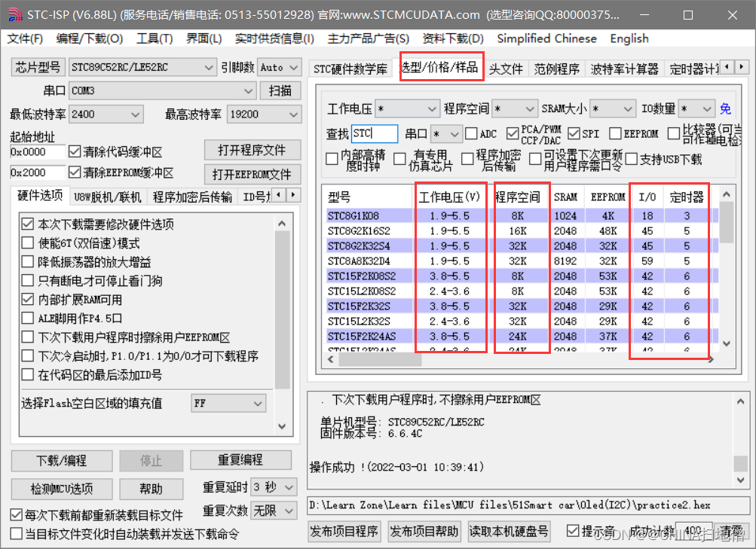Viewport: 756px width, 549px height.
Task: Expand the COM3 serial port dropdown
Action: point(248,90)
